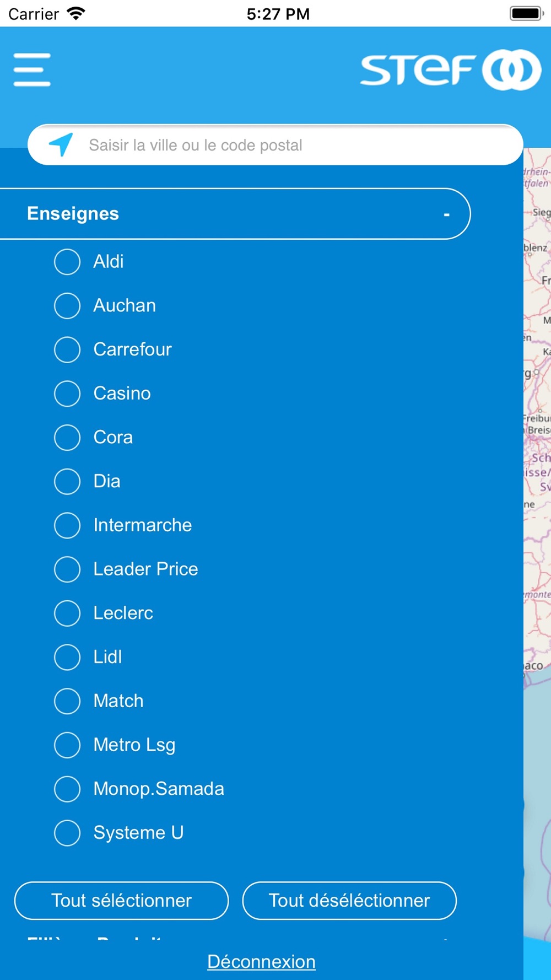Toggle the Leclerc brand filter
Viewport: 551px width, 980px height.
(x=104, y=613)
